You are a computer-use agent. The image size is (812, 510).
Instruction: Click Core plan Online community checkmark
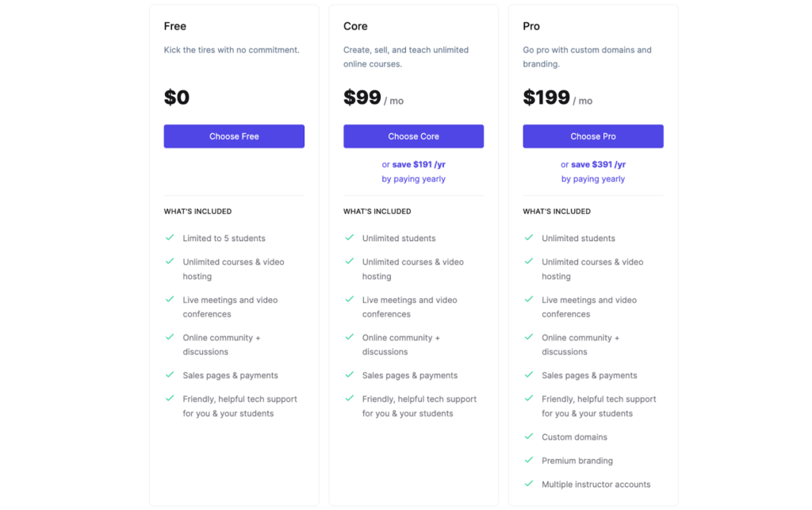click(350, 337)
